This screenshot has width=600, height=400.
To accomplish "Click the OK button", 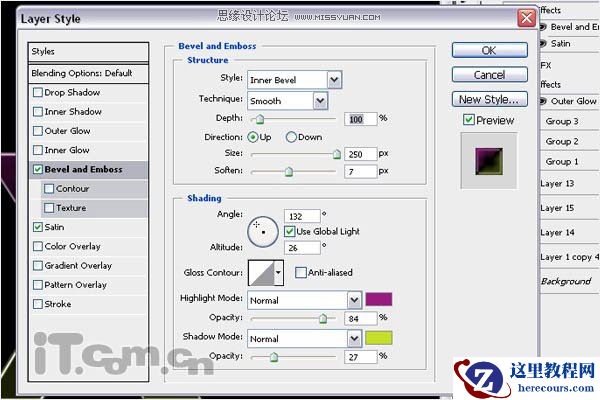I will click(x=489, y=51).
